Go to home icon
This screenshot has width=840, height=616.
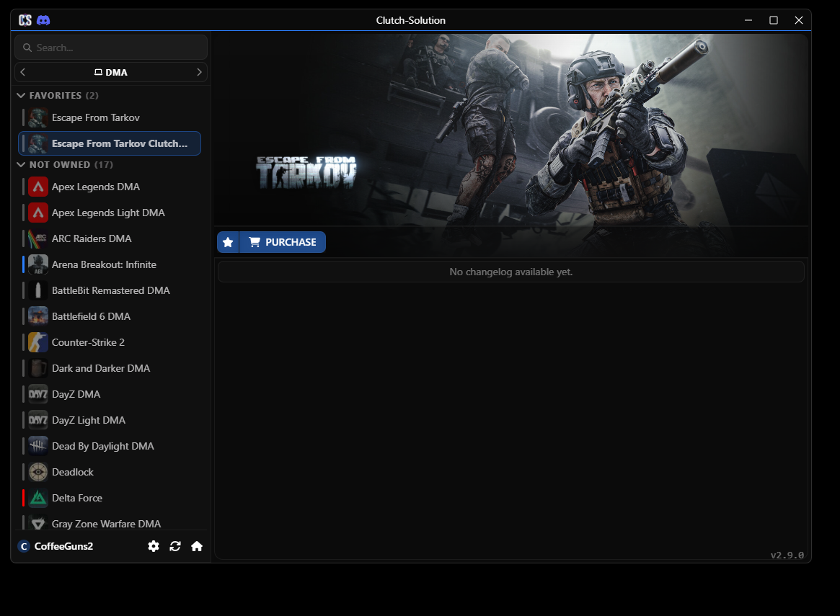tap(197, 546)
